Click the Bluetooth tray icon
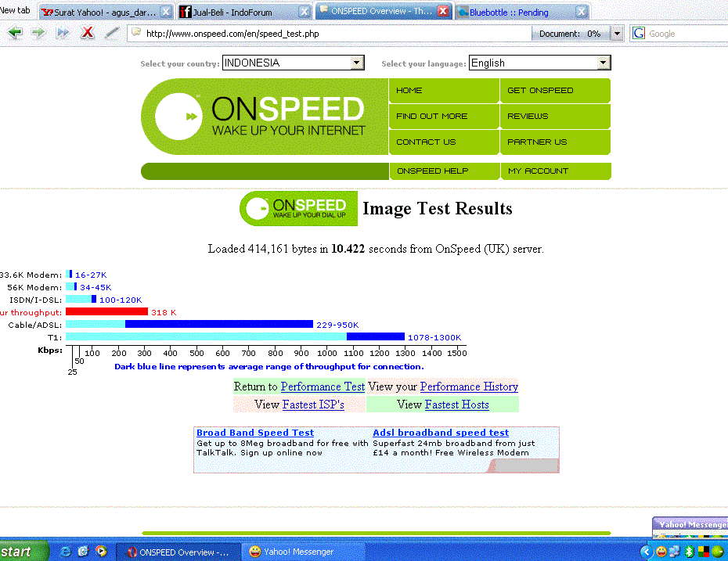728x561 pixels. click(690, 552)
